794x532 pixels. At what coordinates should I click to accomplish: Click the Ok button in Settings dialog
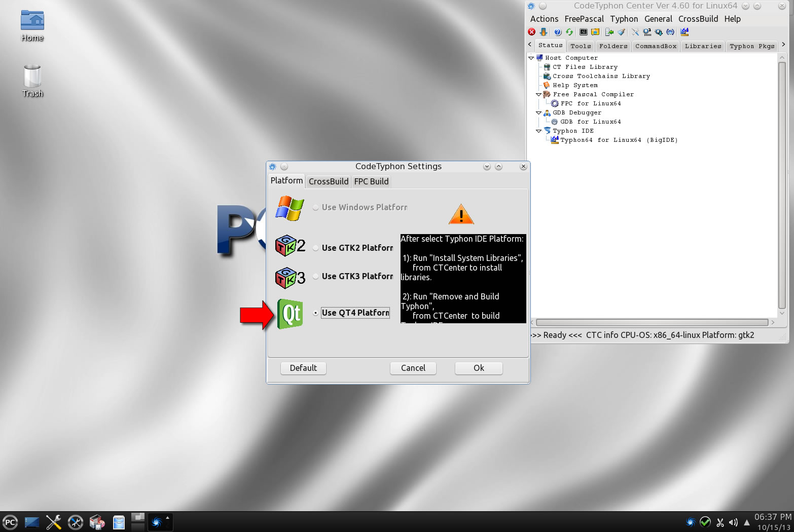[x=479, y=368]
